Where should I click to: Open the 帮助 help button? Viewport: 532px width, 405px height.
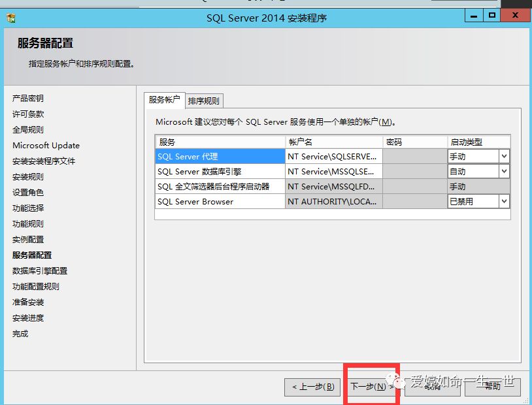[x=493, y=387]
